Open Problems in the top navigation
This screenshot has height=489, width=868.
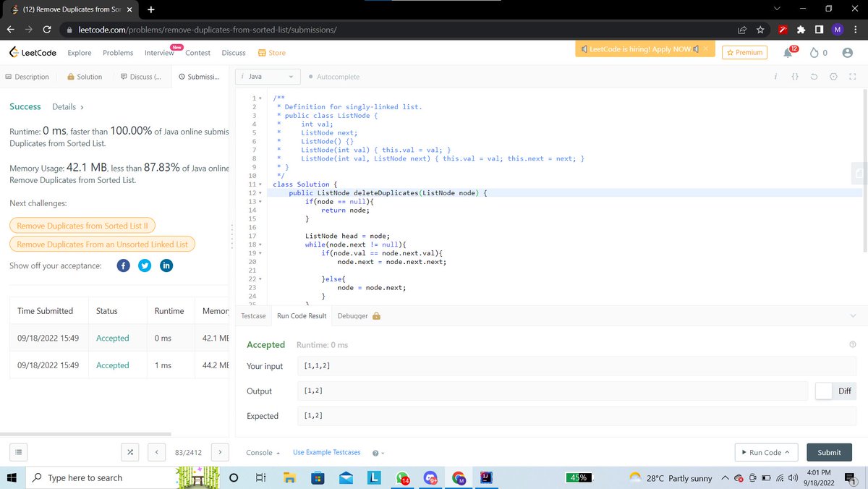(118, 53)
